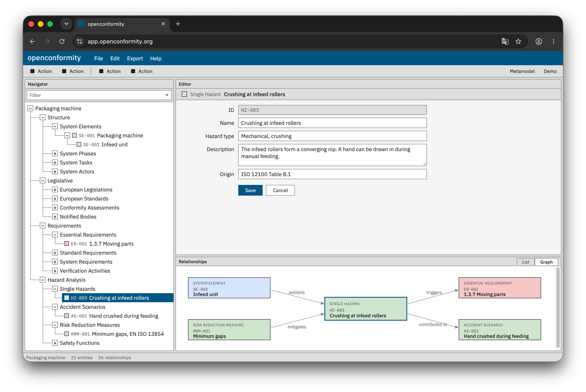The height and width of the screenshot is (392, 586).
Task: Click the SE-001 Packaging machine blue square icon
Action: pos(74,135)
